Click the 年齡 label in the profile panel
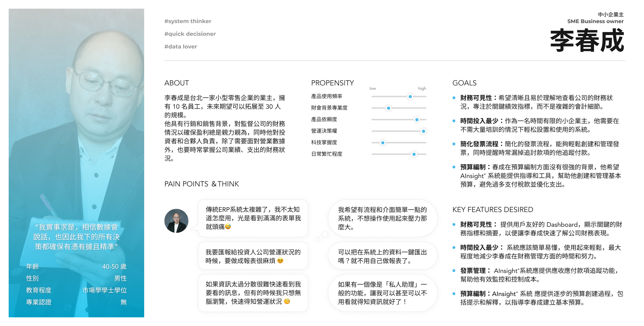The image size is (644, 326). pos(32,267)
